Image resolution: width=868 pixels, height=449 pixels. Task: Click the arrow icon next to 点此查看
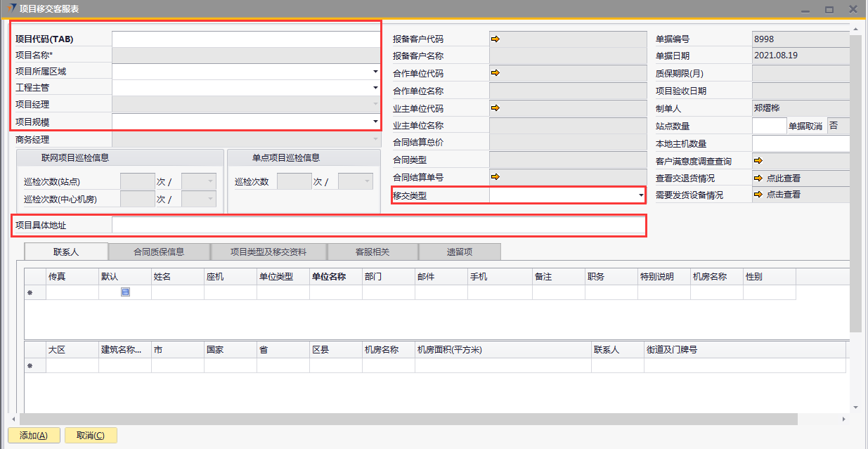tap(758, 178)
